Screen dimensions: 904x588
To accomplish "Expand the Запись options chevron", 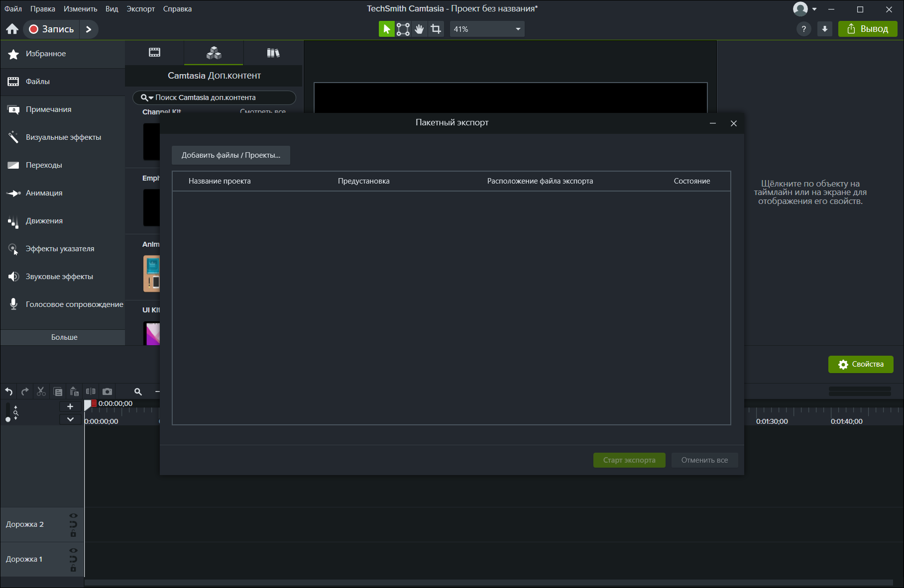I will [89, 29].
